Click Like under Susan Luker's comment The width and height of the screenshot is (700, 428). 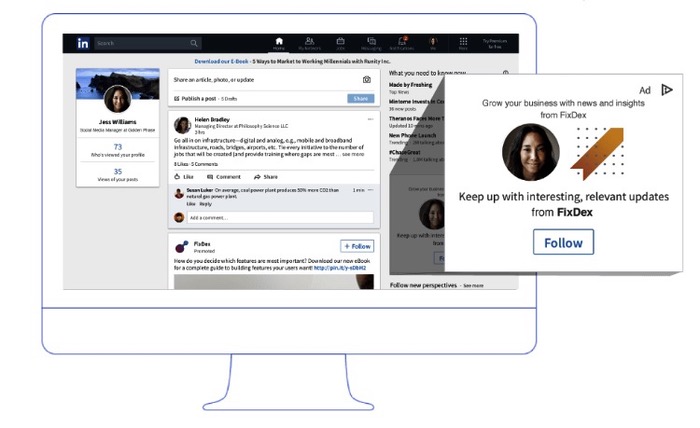pyautogui.click(x=191, y=204)
